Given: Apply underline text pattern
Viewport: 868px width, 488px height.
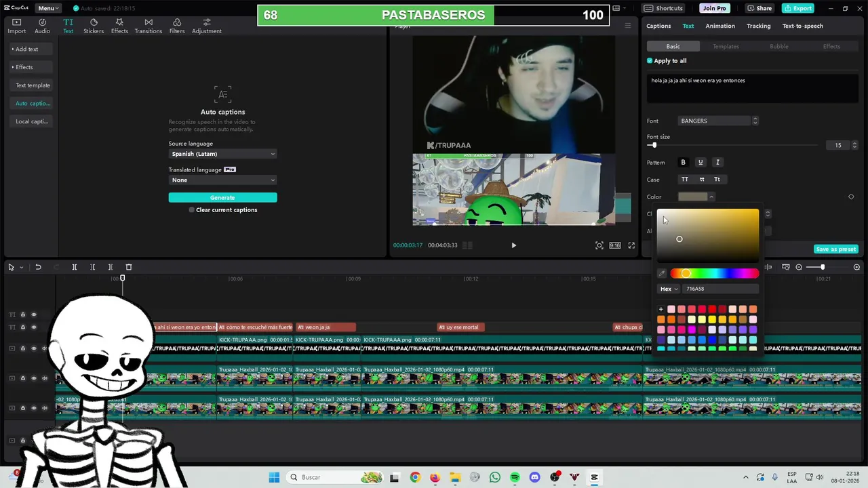Looking at the screenshot, I should click(x=701, y=162).
